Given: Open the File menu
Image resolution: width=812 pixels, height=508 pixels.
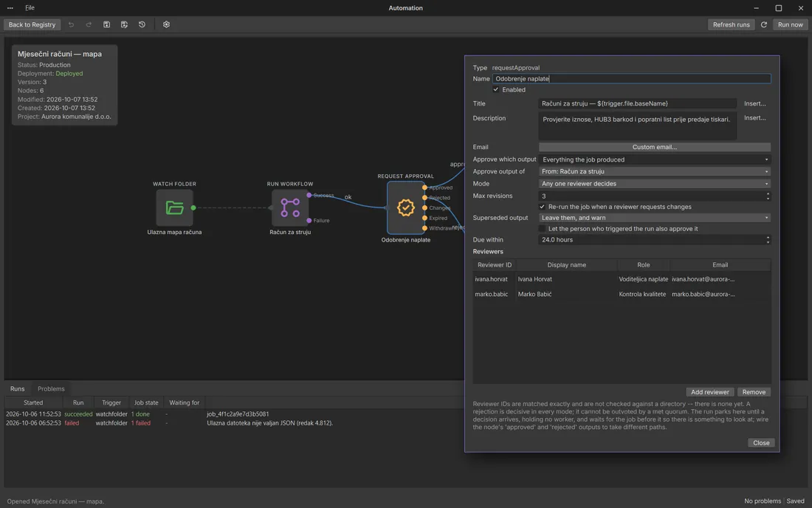Looking at the screenshot, I should [x=30, y=8].
